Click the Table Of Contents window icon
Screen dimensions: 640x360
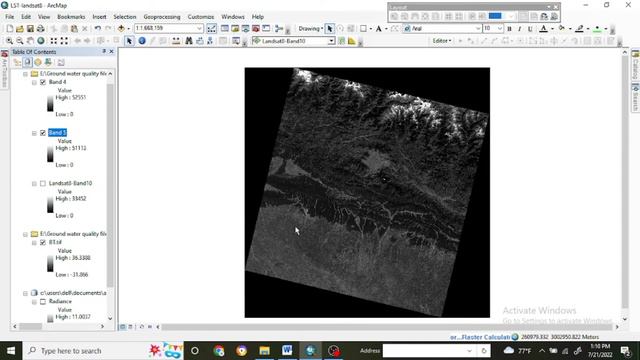coord(224,29)
